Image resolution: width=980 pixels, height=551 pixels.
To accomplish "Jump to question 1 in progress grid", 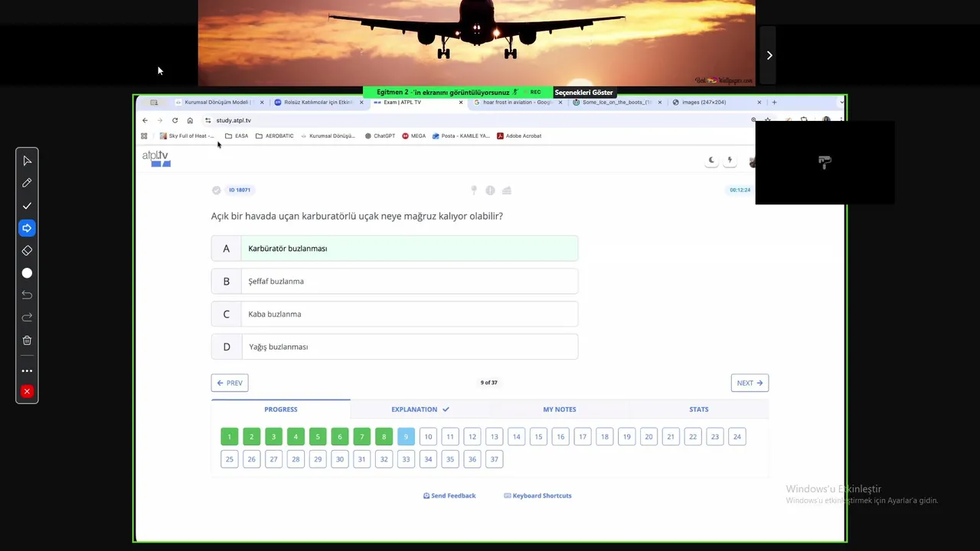I will [229, 436].
